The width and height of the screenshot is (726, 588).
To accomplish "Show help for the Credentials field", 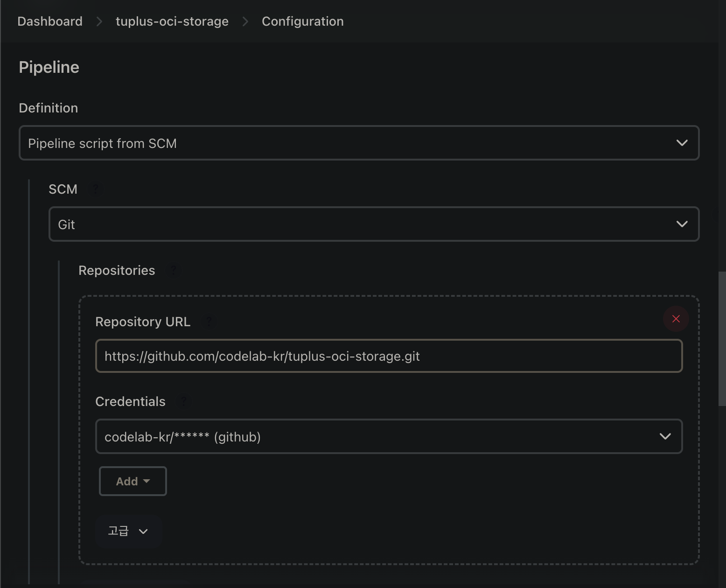I will 184,401.
